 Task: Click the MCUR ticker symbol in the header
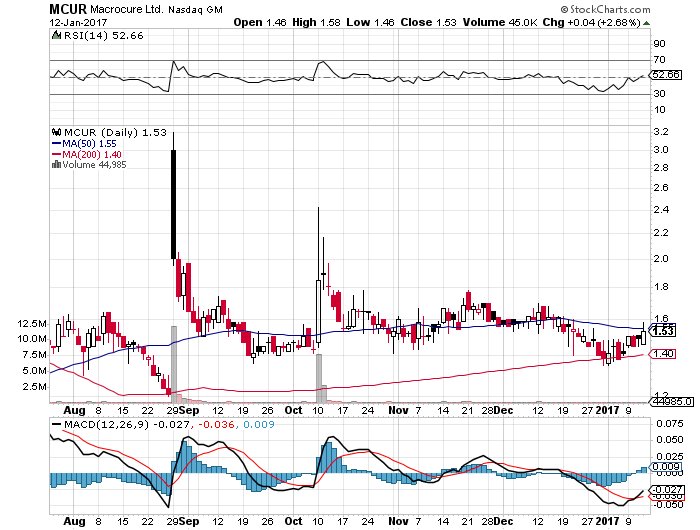(x=68, y=9)
